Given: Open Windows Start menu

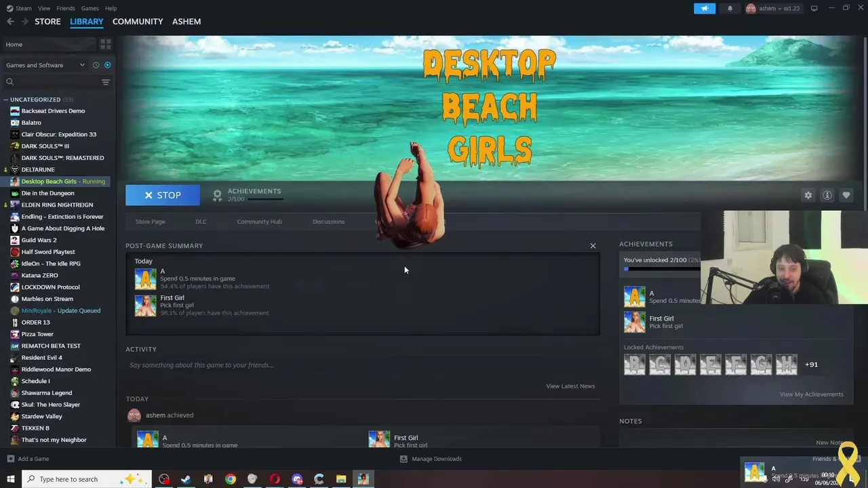Looking at the screenshot, I should (x=10, y=479).
